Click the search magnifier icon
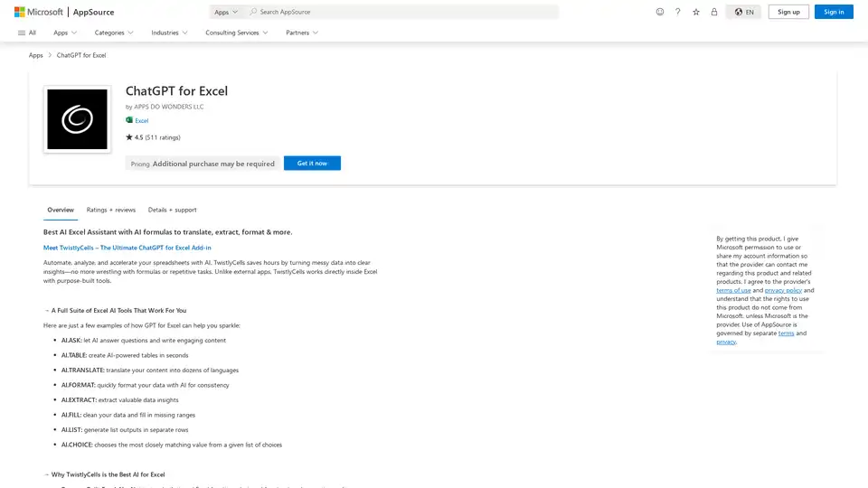Viewport: 868px width, 488px height. (253, 12)
